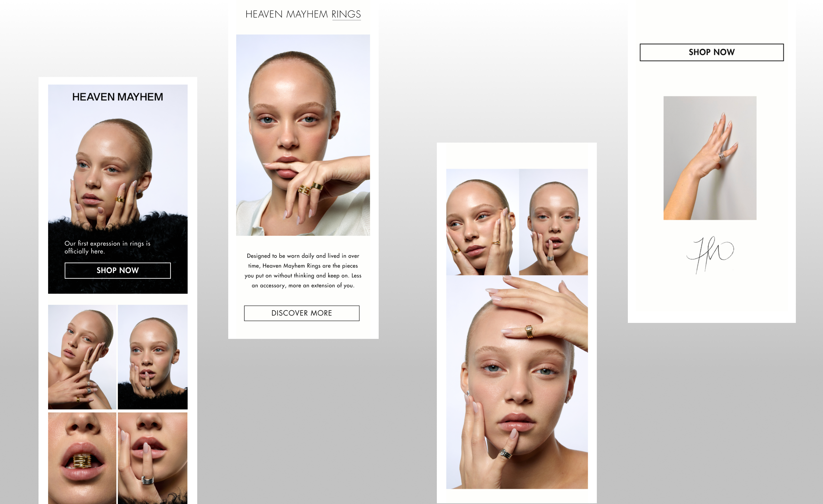Open close-up of finger on lips, silver ring
This screenshot has width=823, height=504.
[x=153, y=458]
